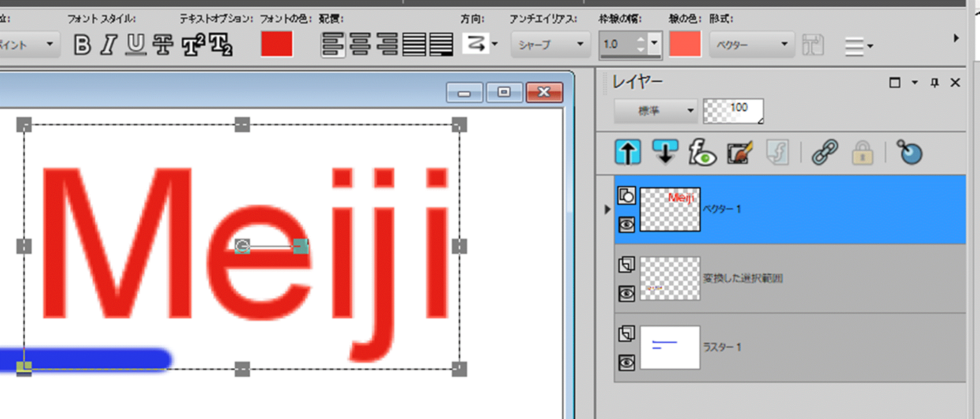
Task: Open the red font color swatch
Action: click(x=277, y=44)
